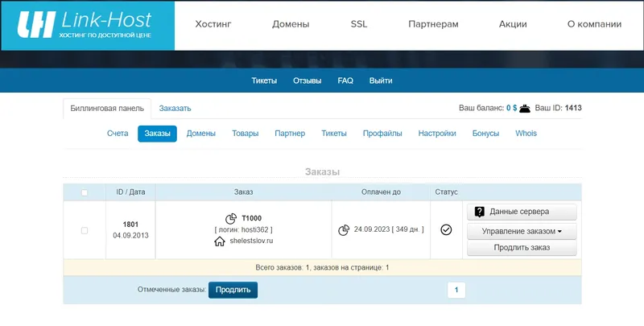Viewport: 644px width, 326px height.
Task: Click the house icon beside shelestslov.ru
Action: click(x=220, y=241)
